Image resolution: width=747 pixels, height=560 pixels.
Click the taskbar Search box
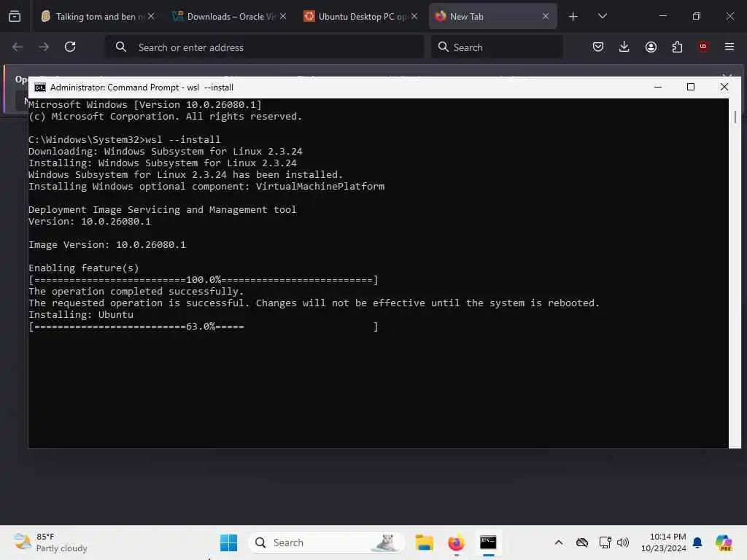click(327, 542)
